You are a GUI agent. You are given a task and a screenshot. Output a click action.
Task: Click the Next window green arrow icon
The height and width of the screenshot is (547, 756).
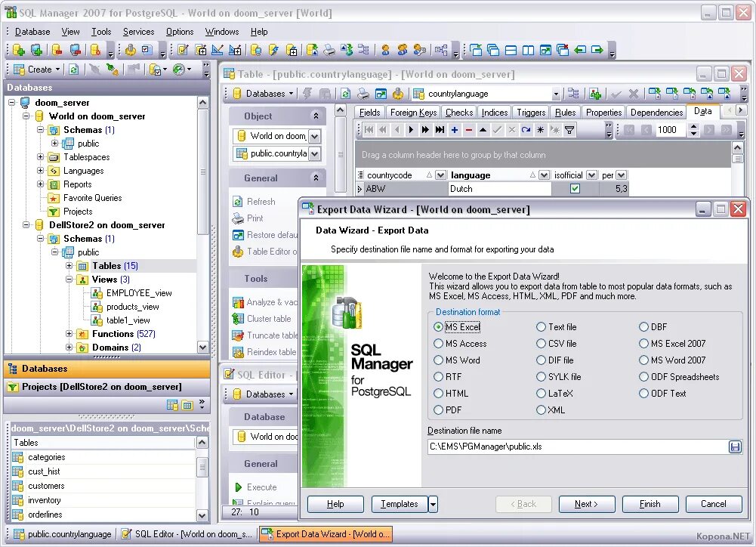click(x=597, y=50)
